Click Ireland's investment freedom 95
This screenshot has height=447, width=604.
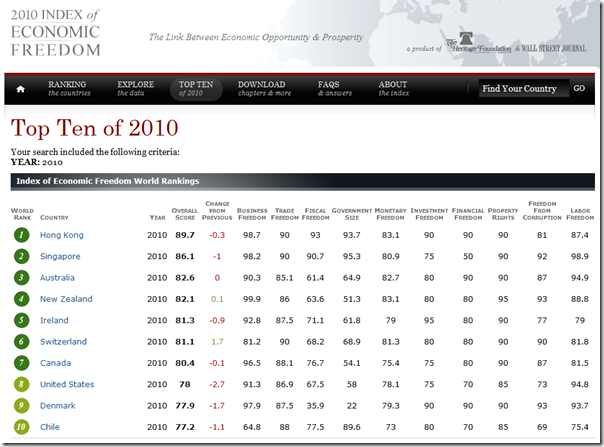pyautogui.click(x=429, y=320)
